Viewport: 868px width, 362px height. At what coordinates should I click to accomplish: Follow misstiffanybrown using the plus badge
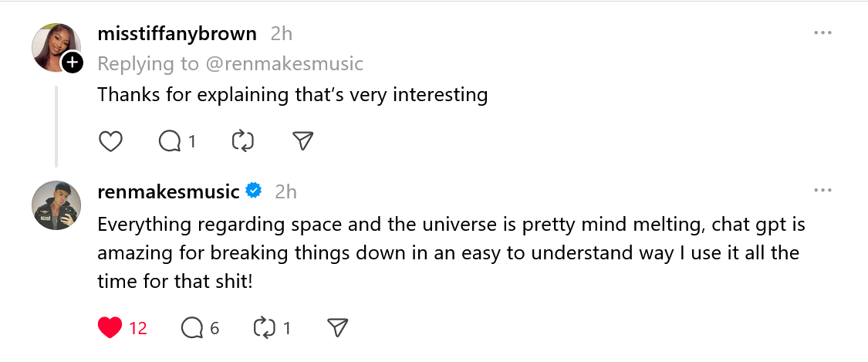[73, 63]
